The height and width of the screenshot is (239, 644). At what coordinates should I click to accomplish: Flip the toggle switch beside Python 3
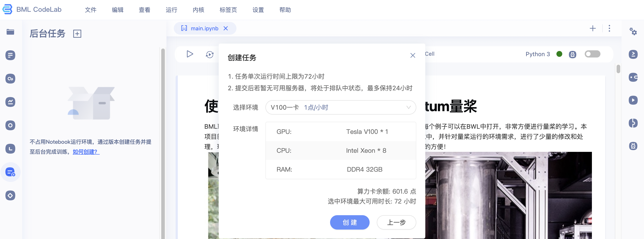[592, 54]
